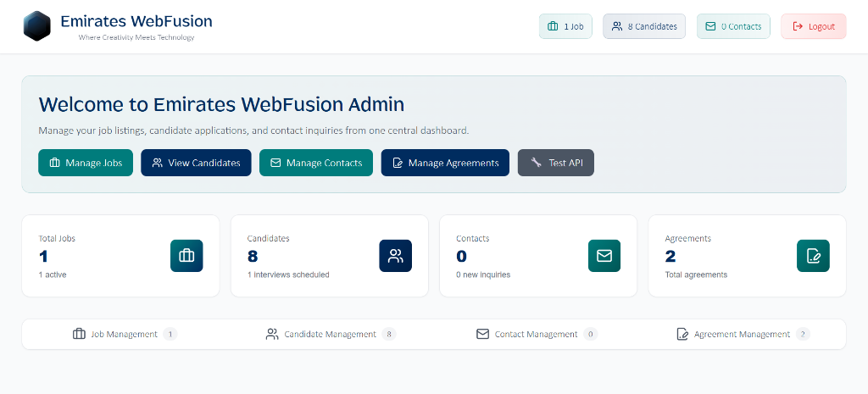Go to Agreement Management tab

(742, 334)
